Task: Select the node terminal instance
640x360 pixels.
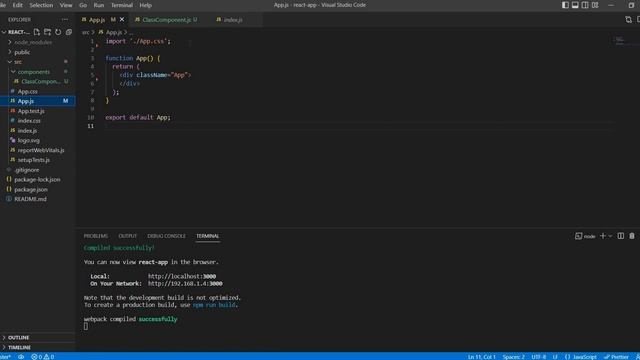Action: click(585, 236)
